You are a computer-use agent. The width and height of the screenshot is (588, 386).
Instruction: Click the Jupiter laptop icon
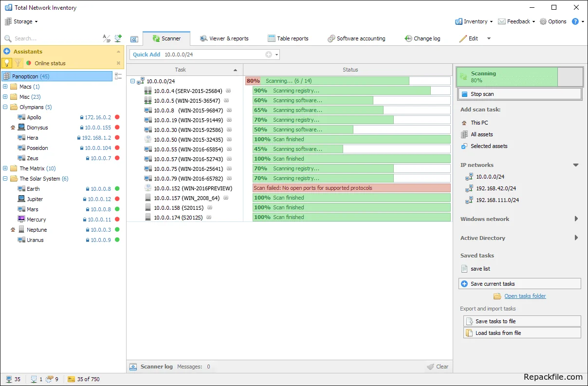click(21, 199)
